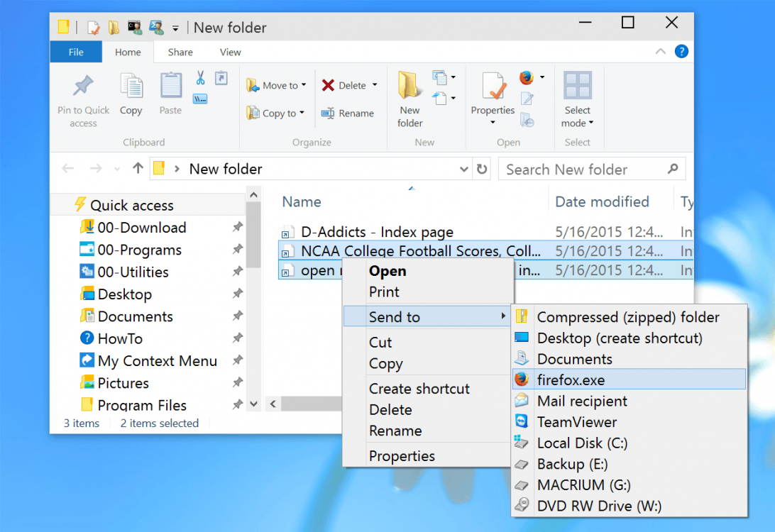Click the search magnifier icon
The image size is (775, 532).
[673, 169]
